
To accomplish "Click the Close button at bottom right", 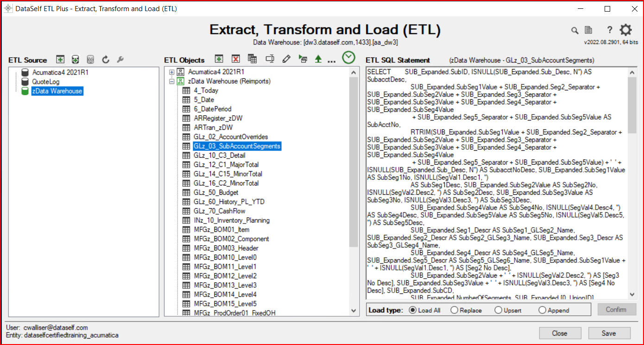I will coord(559,333).
